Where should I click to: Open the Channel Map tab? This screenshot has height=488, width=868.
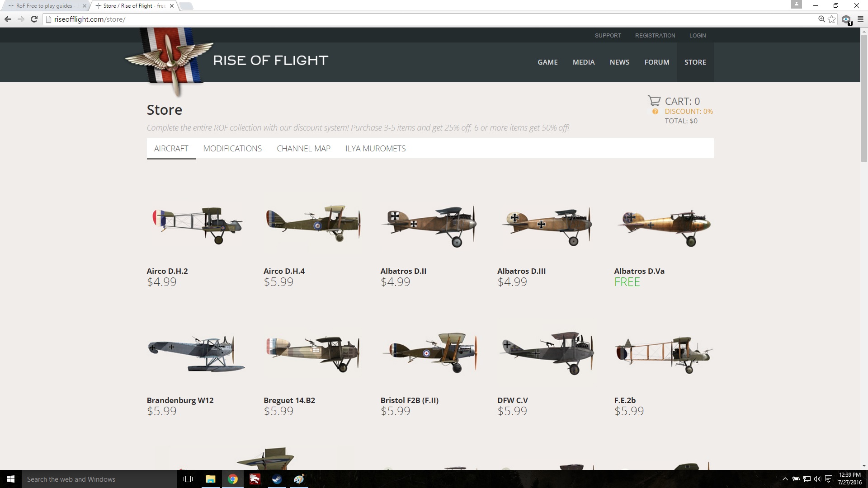pyautogui.click(x=303, y=149)
